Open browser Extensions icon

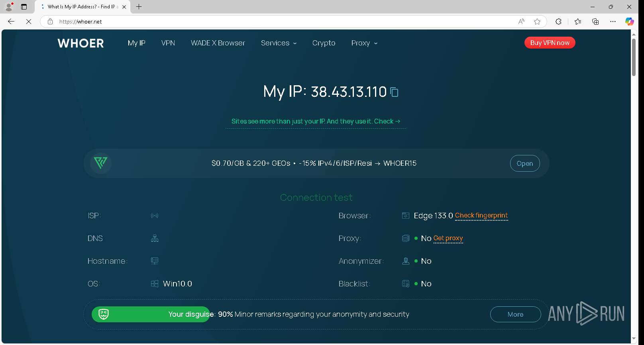coord(558,22)
